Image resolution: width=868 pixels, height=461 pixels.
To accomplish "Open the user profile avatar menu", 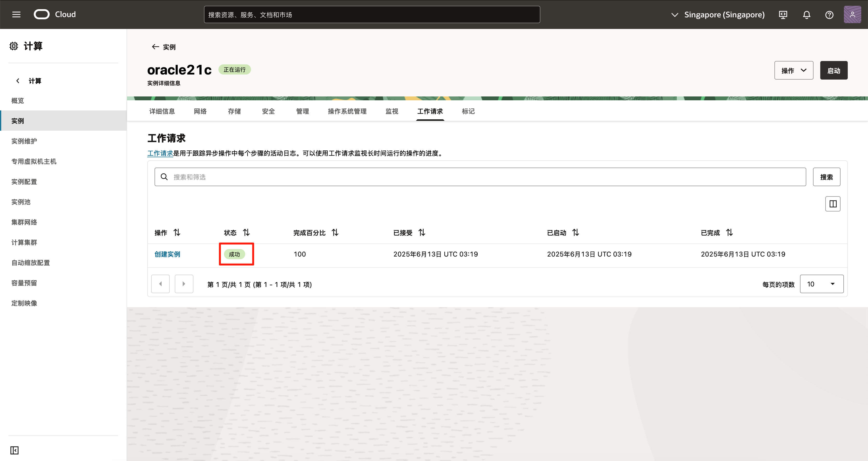I will 852,14.
